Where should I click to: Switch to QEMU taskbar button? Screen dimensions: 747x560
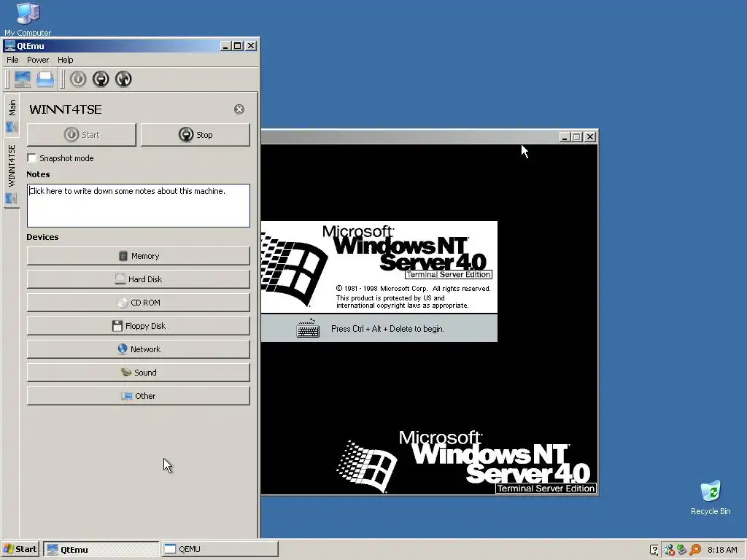(x=220, y=549)
